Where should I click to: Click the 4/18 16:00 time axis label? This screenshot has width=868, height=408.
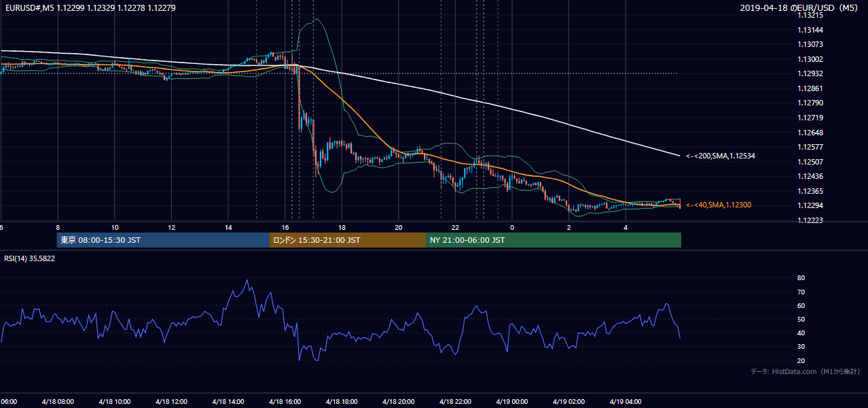tap(285, 401)
